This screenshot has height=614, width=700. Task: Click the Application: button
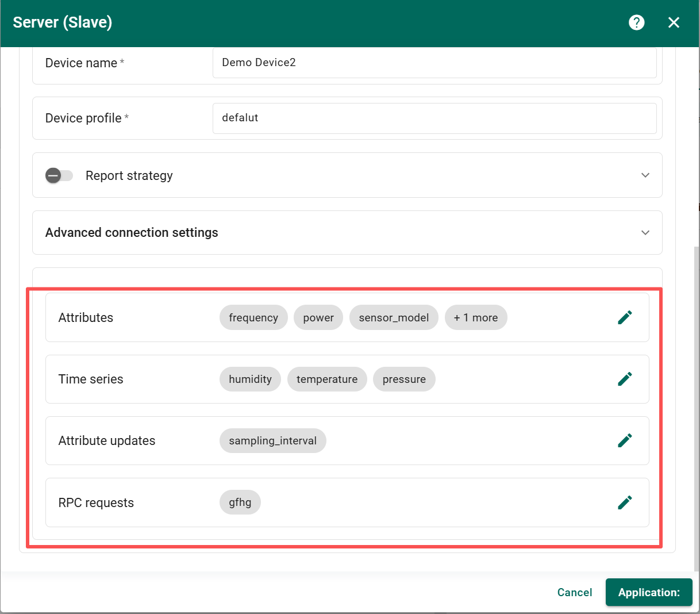pyautogui.click(x=648, y=592)
